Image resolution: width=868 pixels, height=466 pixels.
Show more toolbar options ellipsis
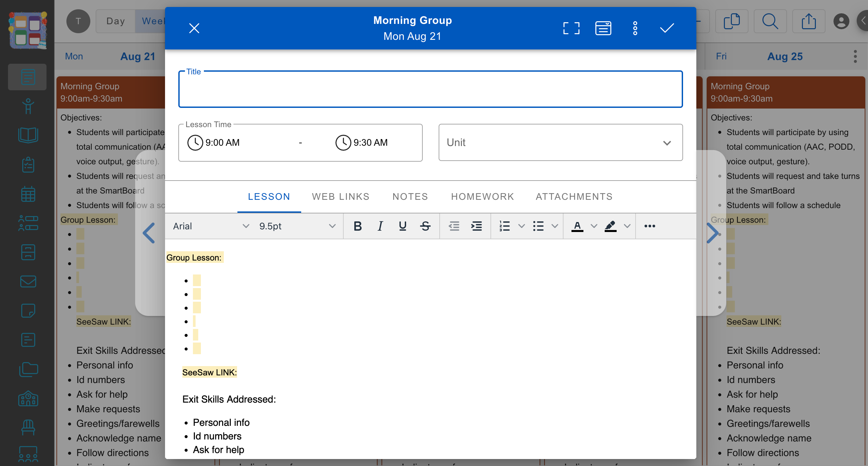click(x=649, y=226)
